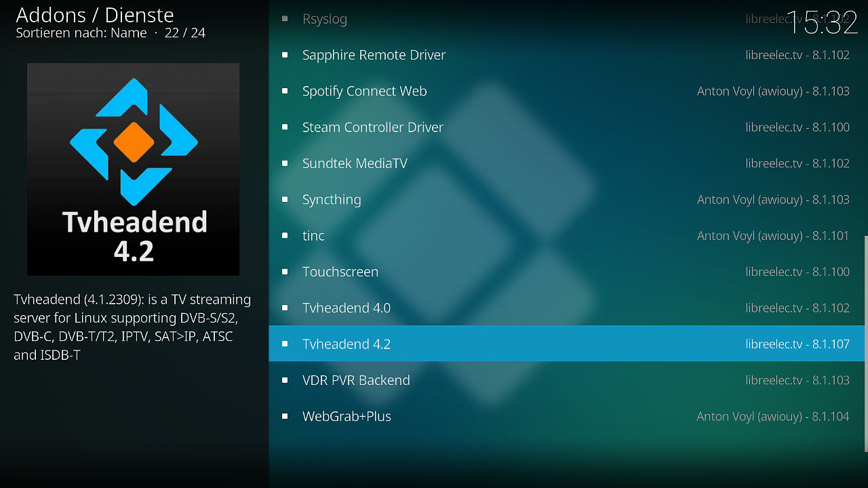Click the bullet icon beside Rsyslog
This screenshot has width=868, height=488.
[285, 19]
